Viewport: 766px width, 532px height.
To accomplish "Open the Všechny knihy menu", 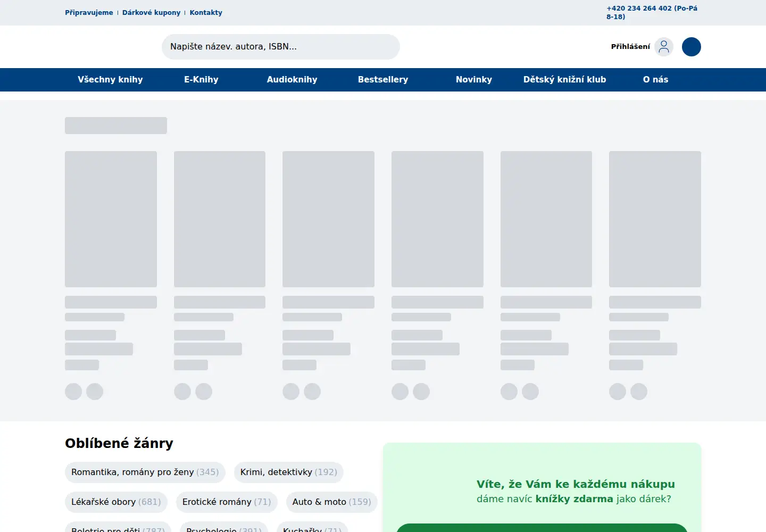I will (x=110, y=80).
